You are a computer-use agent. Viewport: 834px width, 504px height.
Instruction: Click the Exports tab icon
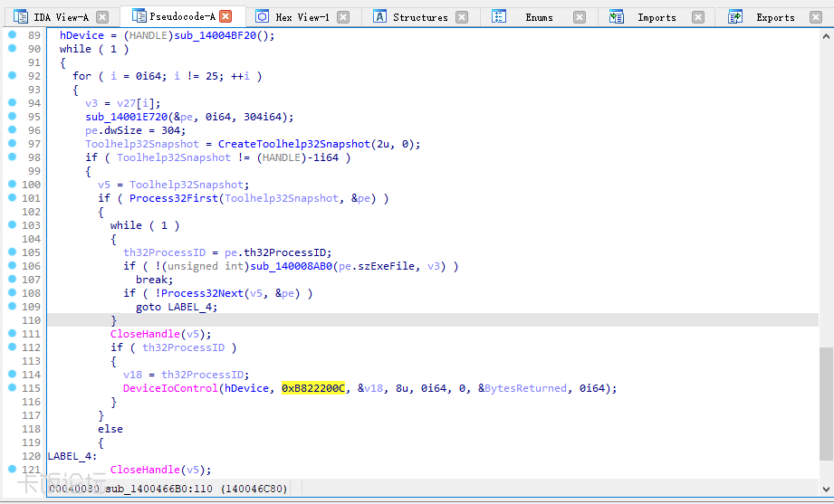(x=736, y=16)
